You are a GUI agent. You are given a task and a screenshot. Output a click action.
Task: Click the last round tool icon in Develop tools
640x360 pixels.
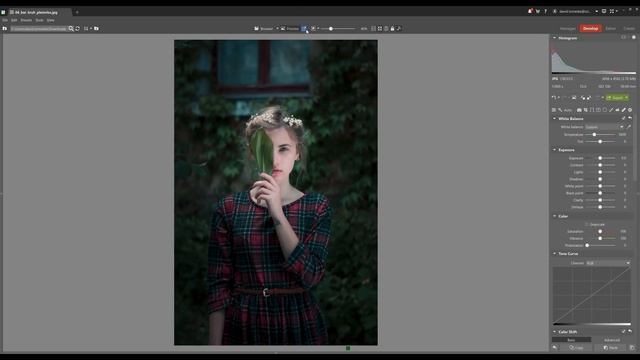click(x=630, y=110)
